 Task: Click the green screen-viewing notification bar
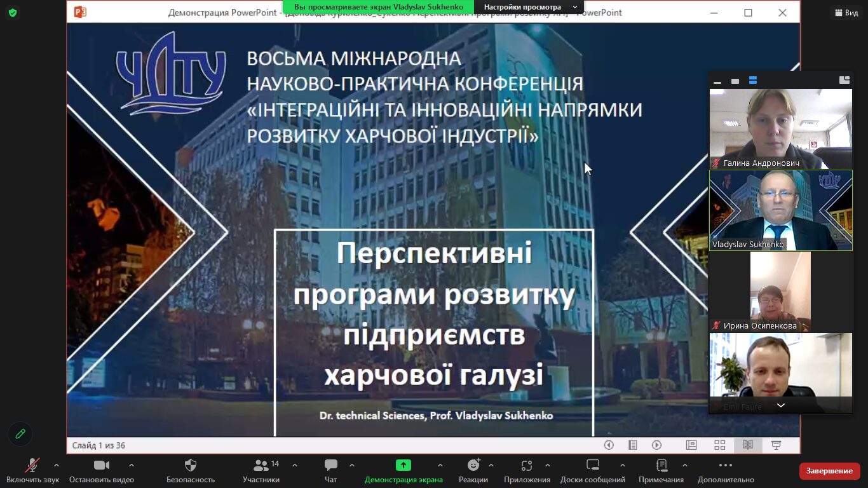379,7
